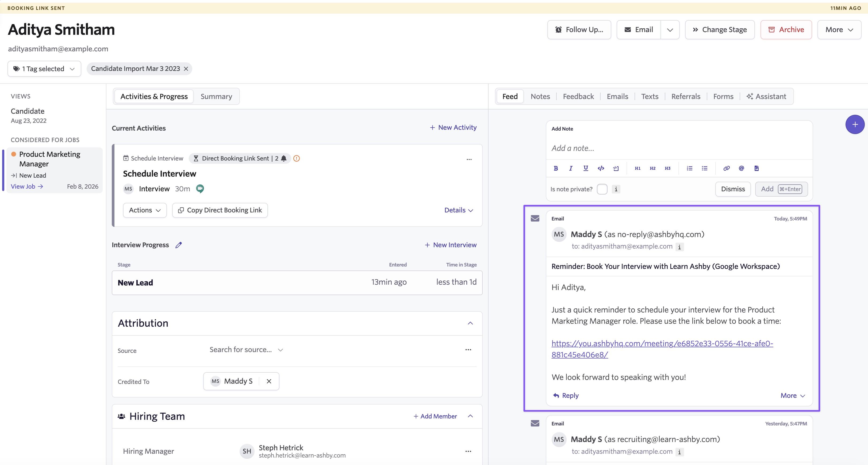This screenshot has height=465, width=868.
Task: Click the underline formatting icon
Action: [586, 168]
